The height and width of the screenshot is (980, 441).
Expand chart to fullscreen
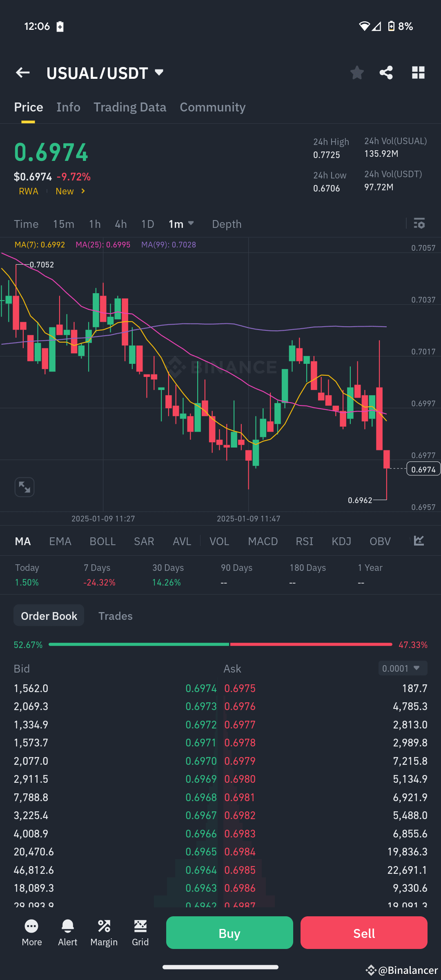click(24, 487)
